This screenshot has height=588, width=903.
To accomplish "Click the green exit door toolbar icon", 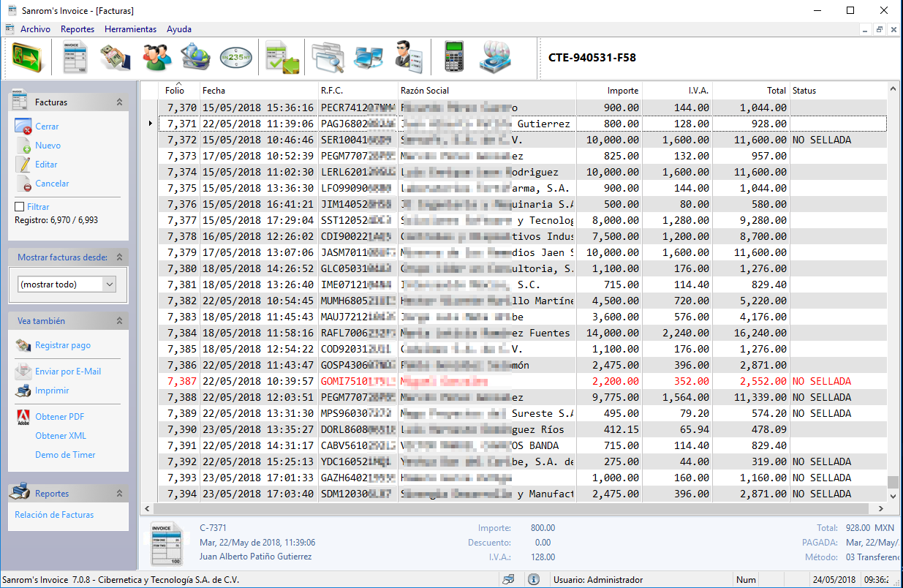I will (x=29, y=57).
